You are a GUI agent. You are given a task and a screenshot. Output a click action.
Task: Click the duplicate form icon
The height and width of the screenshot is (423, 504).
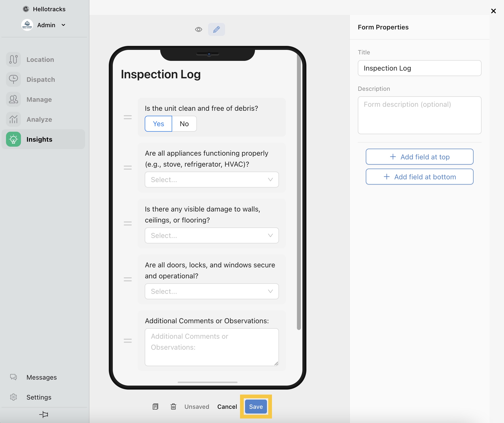tap(155, 407)
